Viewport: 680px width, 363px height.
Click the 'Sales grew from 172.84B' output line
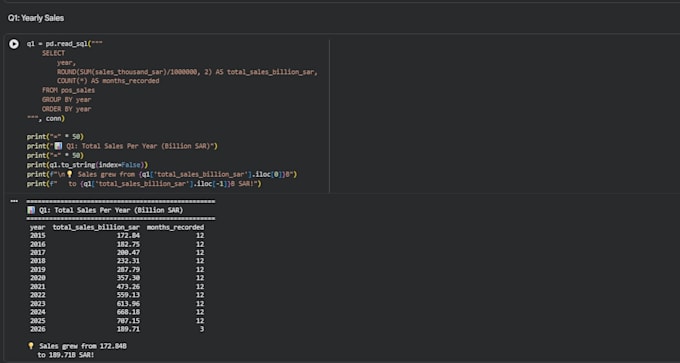[x=77, y=346]
